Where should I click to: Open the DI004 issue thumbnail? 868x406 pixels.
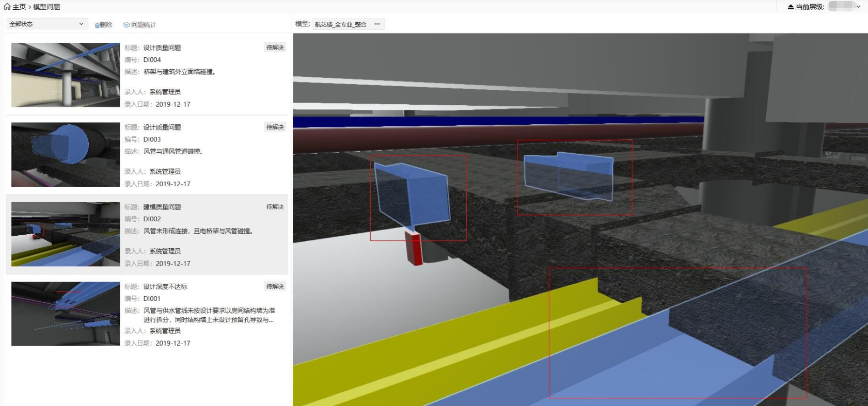coord(66,75)
